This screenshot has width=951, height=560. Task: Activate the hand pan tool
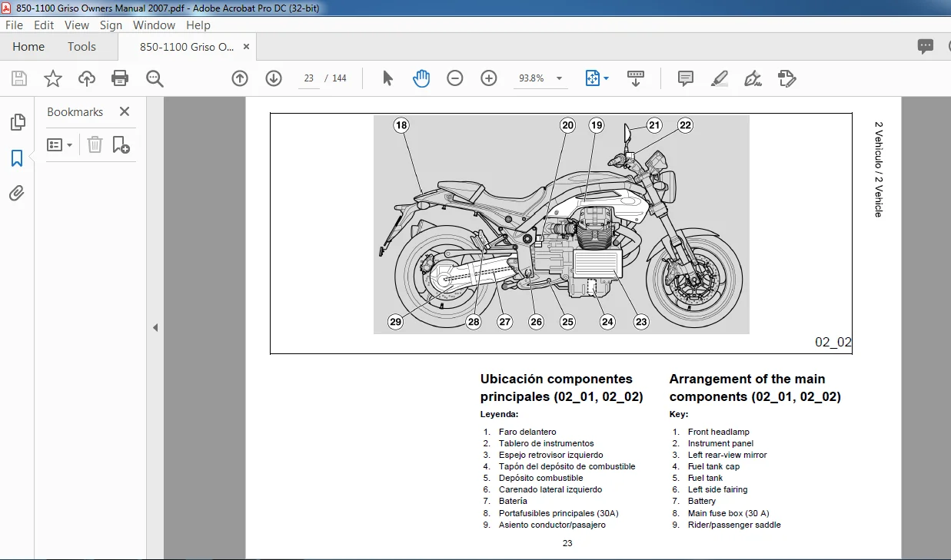click(x=421, y=78)
